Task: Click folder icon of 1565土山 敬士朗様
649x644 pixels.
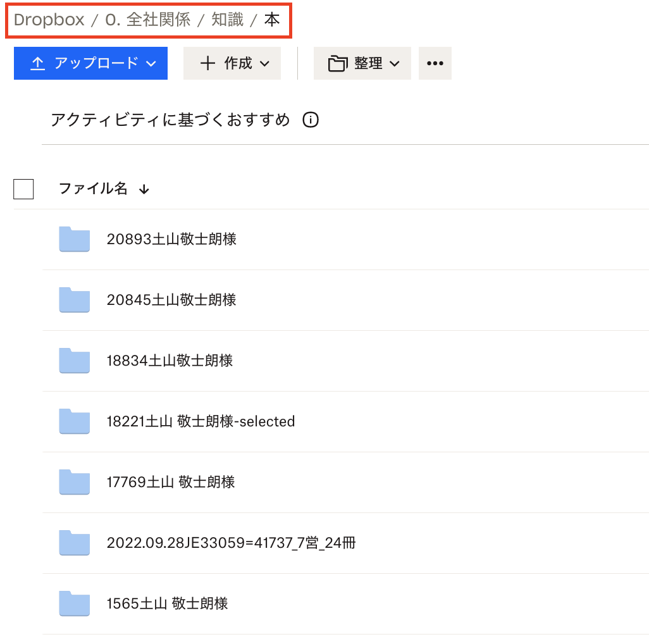Action: (74, 604)
